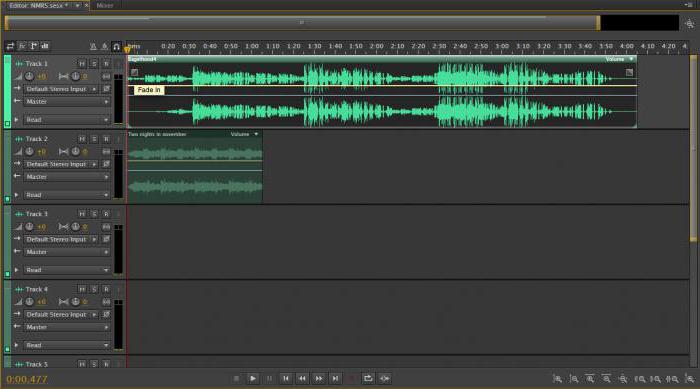The image size is (700, 389).
Task: Open Track 4 Read automation mode dropdown
Action: pyautogui.click(x=67, y=345)
